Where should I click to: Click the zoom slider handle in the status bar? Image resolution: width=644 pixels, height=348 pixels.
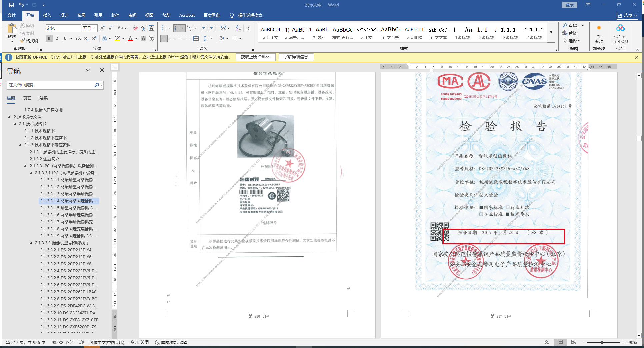[x=602, y=342]
